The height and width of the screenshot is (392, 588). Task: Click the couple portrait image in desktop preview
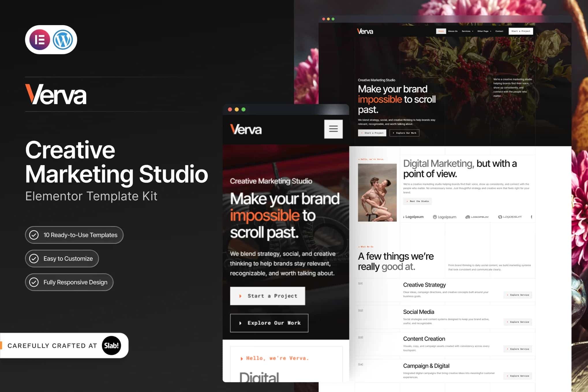(377, 193)
